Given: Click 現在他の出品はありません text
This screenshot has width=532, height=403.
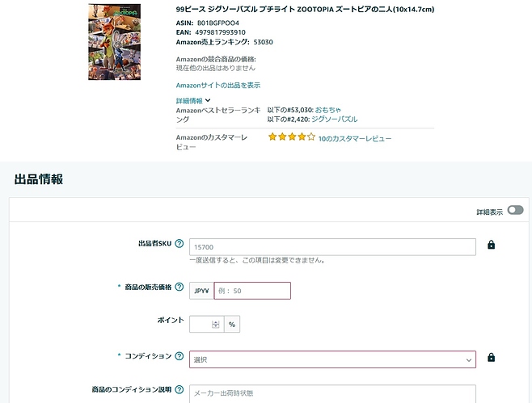Looking at the screenshot, I should (215, 68).
